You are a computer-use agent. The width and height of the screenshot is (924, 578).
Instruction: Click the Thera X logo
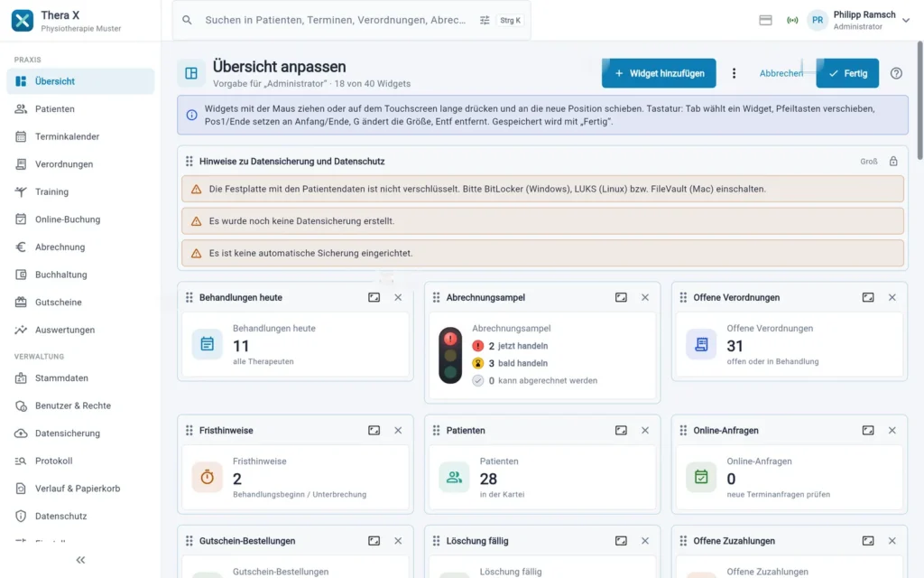pyautogui.click(x=23, y=20)
